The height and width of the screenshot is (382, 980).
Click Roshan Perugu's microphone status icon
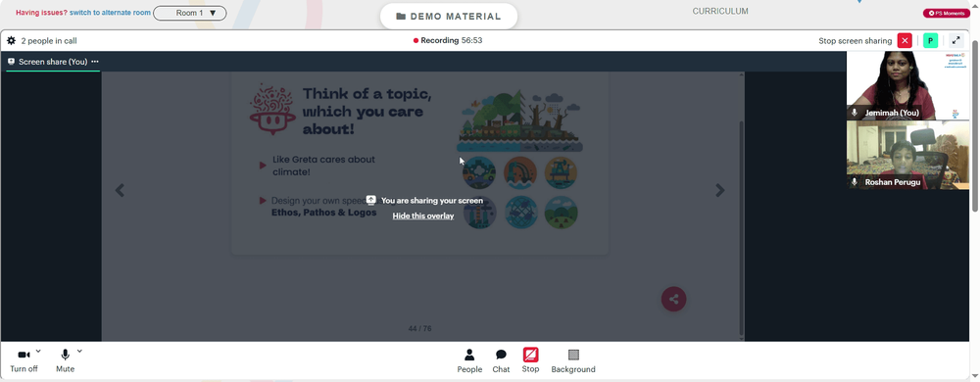[855, 182]
